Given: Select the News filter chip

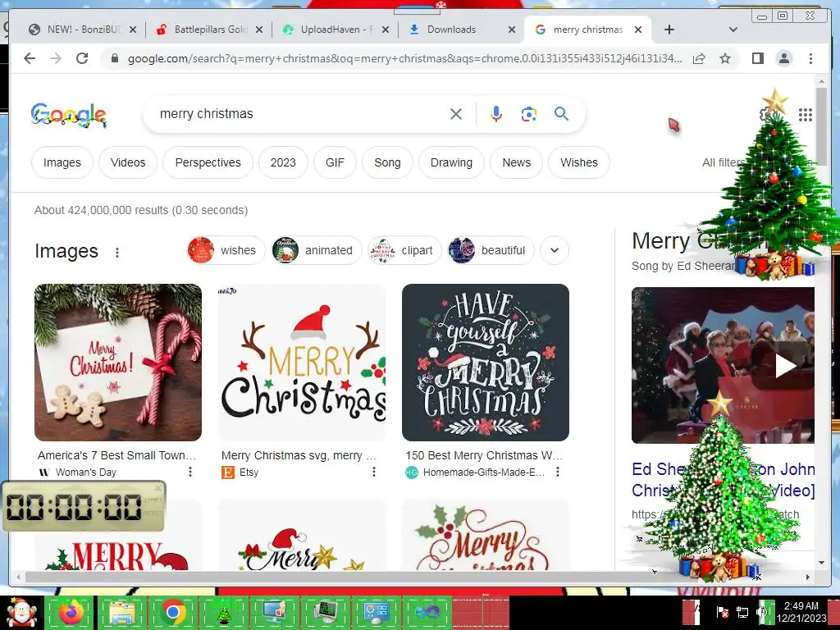Looking at the screenshot, I should [x=517, y=162].
